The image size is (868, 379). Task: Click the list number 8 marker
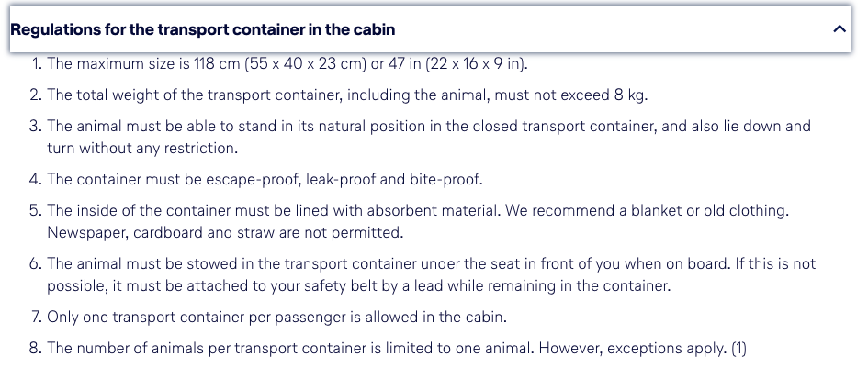[35, 349]
